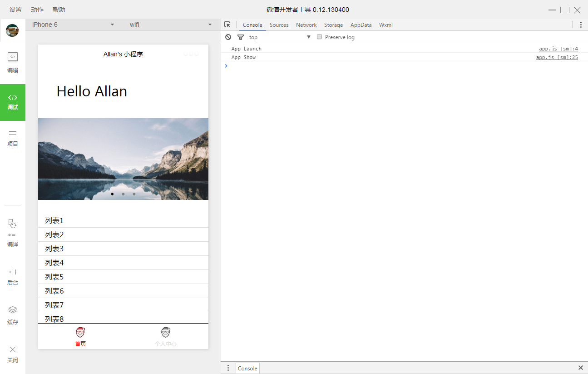Screen dimensions: 588x374
Task: Switch to 编辑 editor mode
Action: [13, 63]
